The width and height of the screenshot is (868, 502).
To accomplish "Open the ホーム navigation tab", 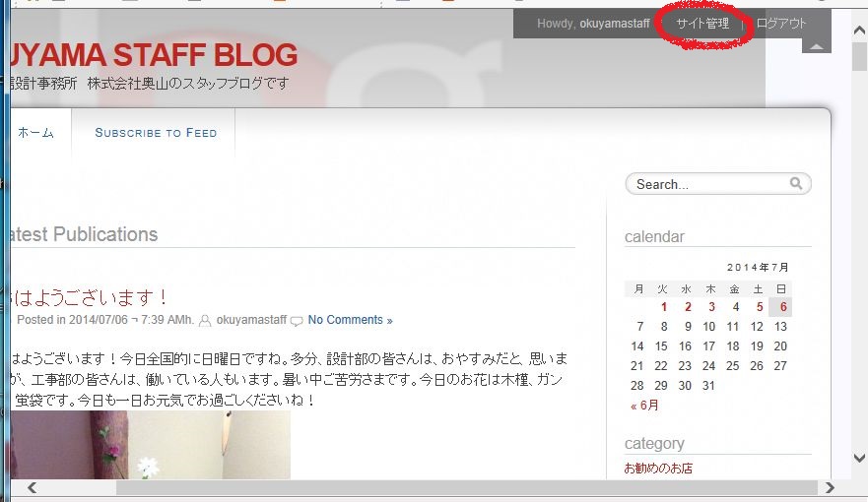I will pos(36,133).
